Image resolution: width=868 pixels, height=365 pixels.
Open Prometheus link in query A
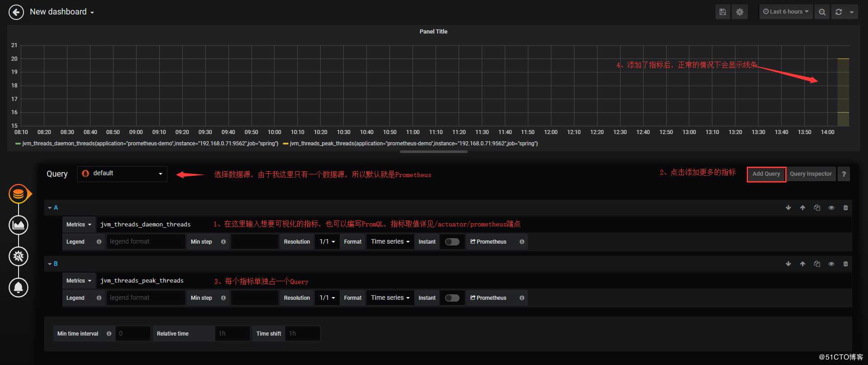(488, 242)
